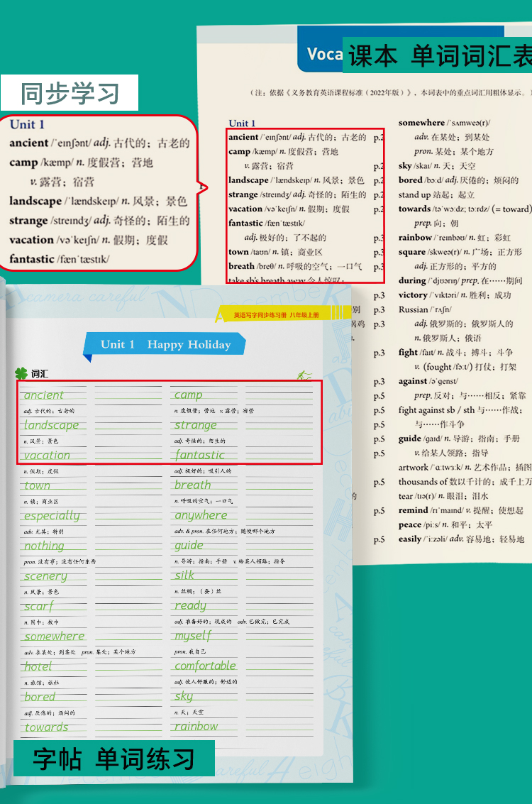Select the handwriting word 'camp'
Image resolution: width=532 pixels, height=804 pixels.
point(189,395)
